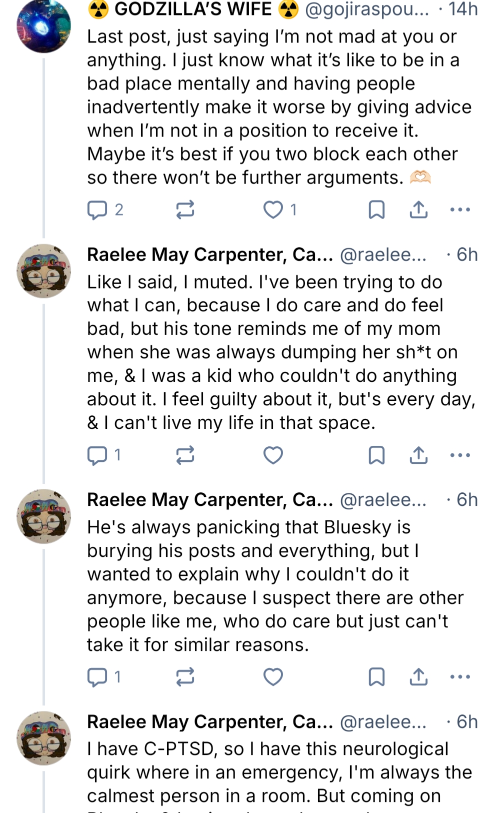
Task: Open options menu on 'Like I said' post
Action: click(460, 455)
